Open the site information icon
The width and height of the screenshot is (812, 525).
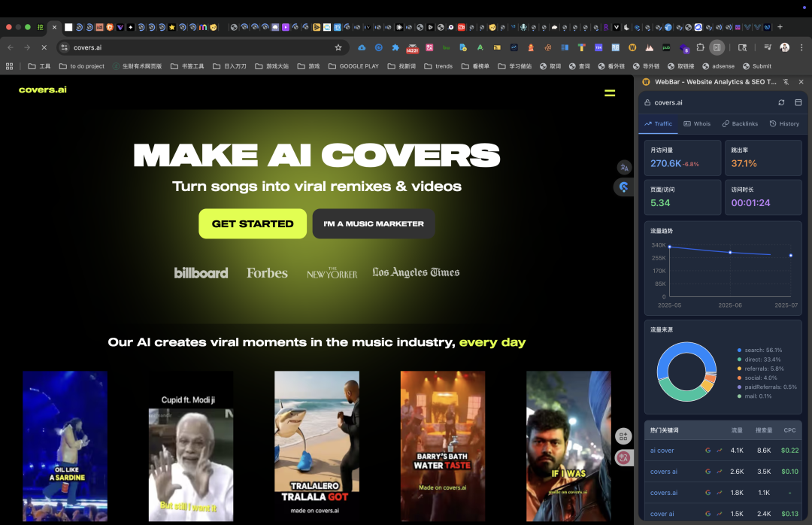point(64,47)
